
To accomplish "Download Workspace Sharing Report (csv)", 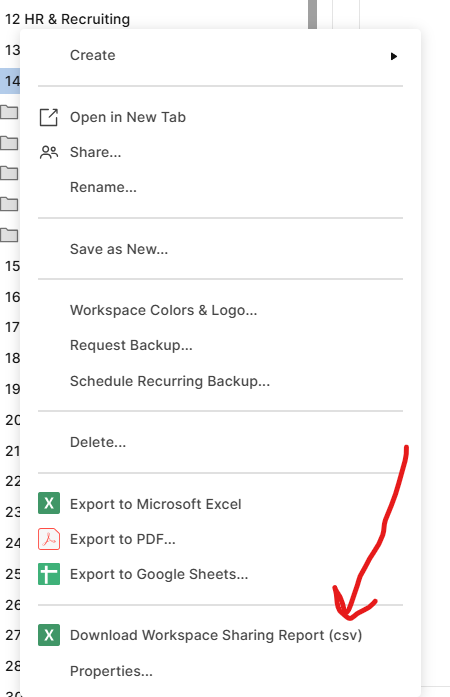I will tap(216, 635).
